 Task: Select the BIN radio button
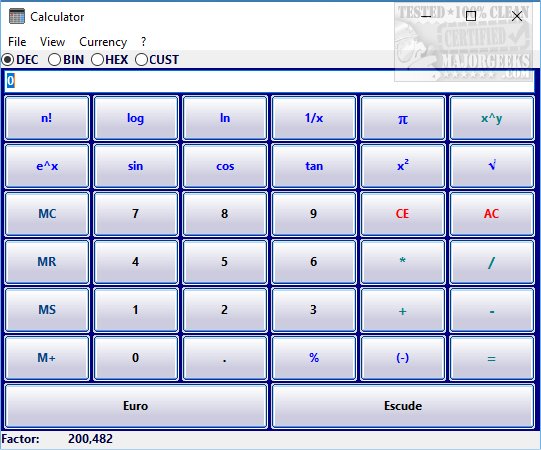(66, 60)
